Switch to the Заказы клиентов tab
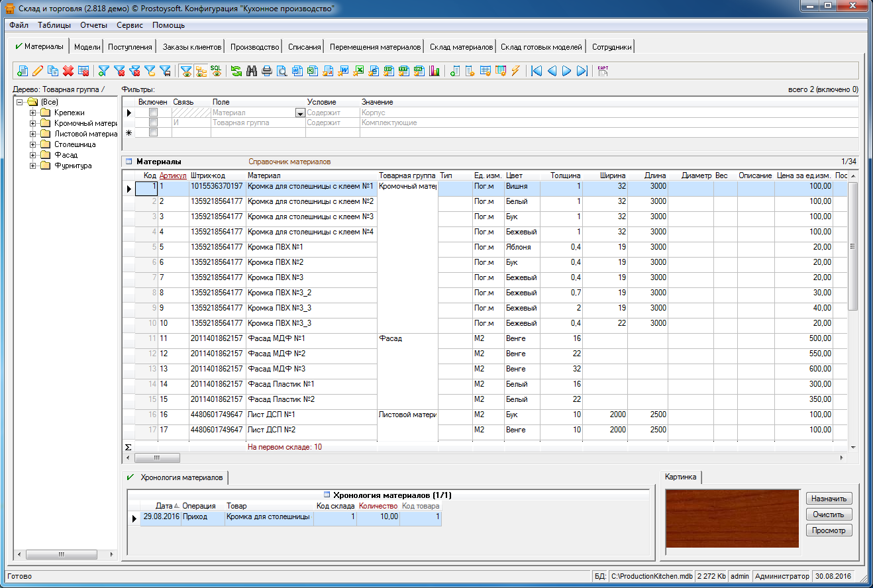This screenshot has height=588, width=873. [192, 47]
